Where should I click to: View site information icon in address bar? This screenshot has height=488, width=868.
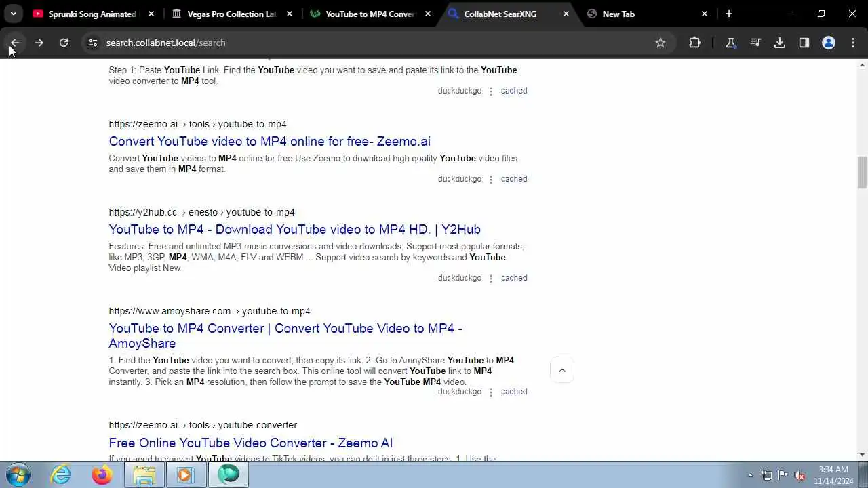coord(93,43)
